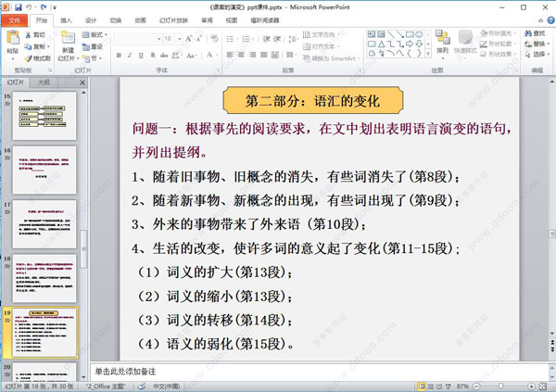
Task: Open the font size dropdown
Action: (x=180, y=39)
